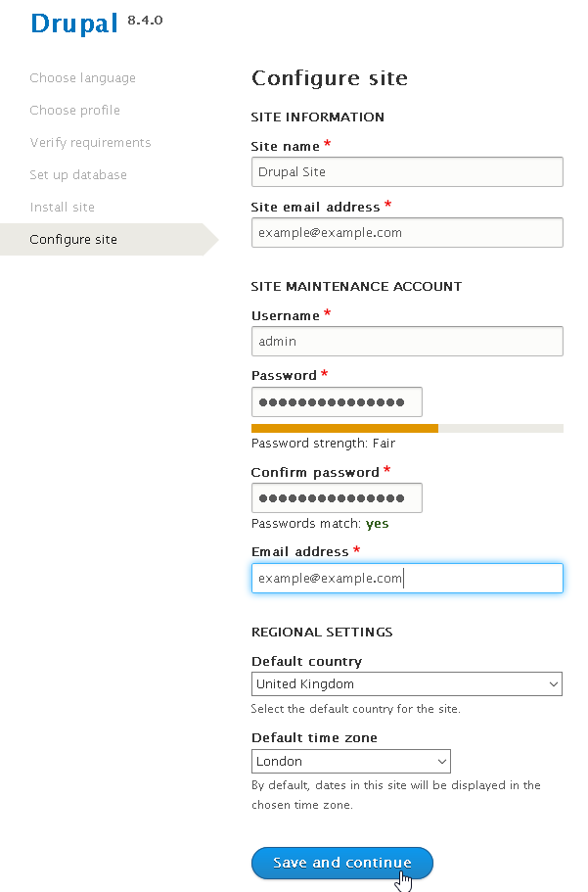
Task: Click the orange password strength bar
Action: point(344,428)
